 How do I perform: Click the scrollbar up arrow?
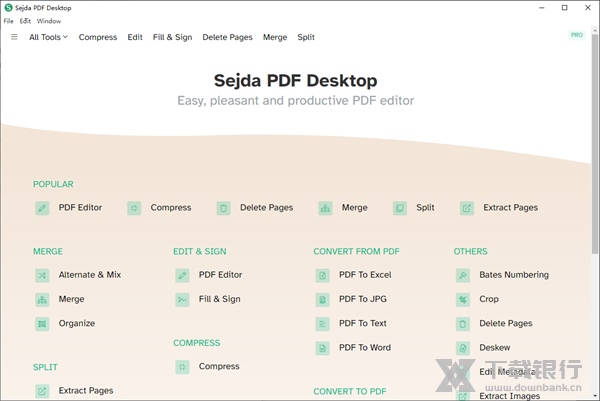(x=595, y=29)
